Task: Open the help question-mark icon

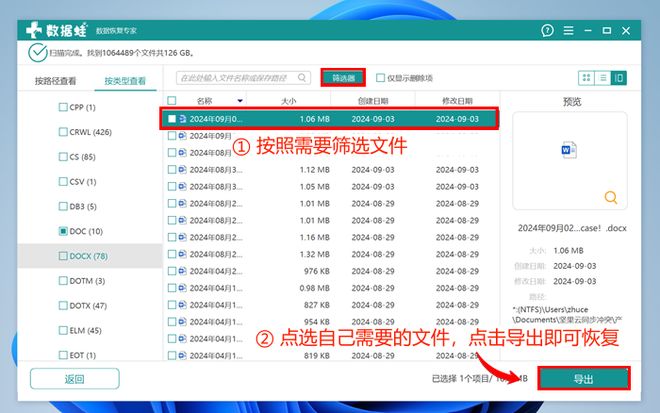Action: 547,30
